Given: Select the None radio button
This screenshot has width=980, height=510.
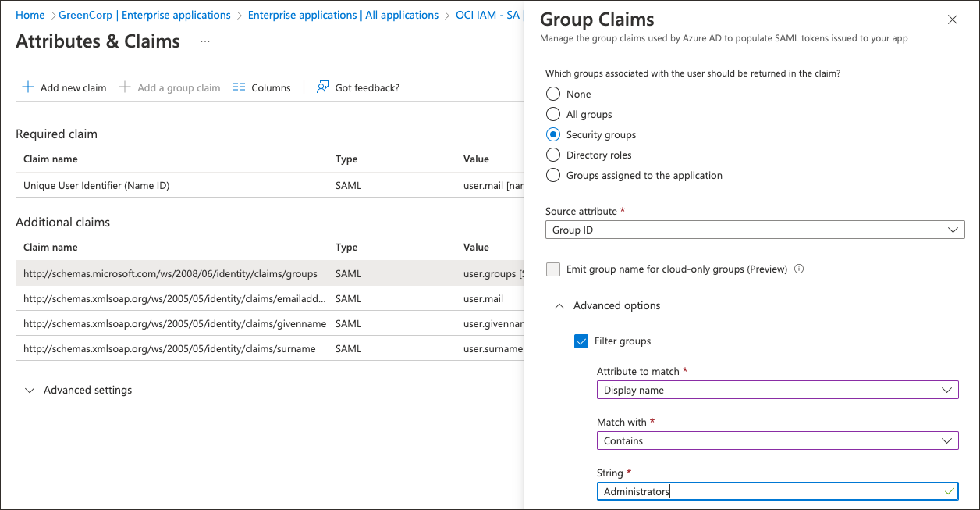Looking at the screenshot, I should click(x=553, y=94).
